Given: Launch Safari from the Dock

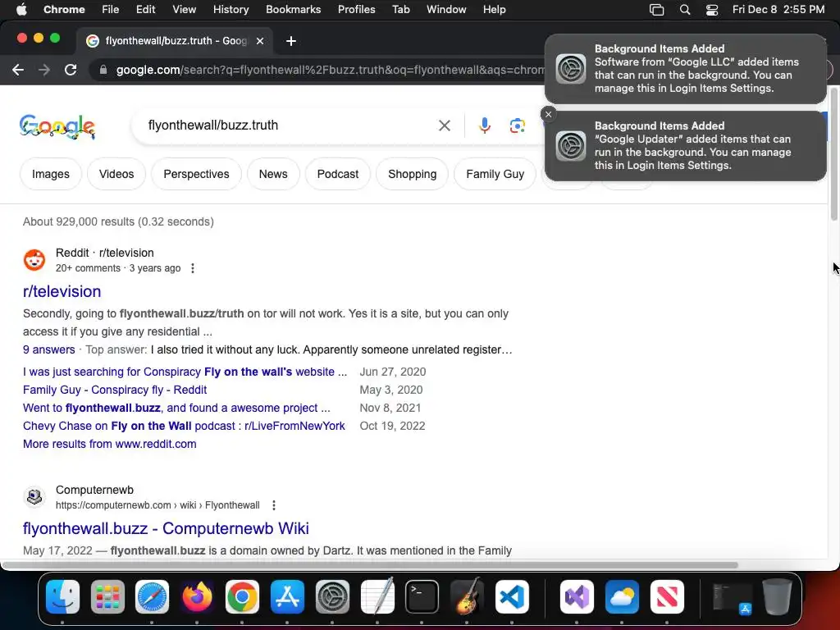Looking at the screenshot, I should pyautogui.click(x=152, y=596).
